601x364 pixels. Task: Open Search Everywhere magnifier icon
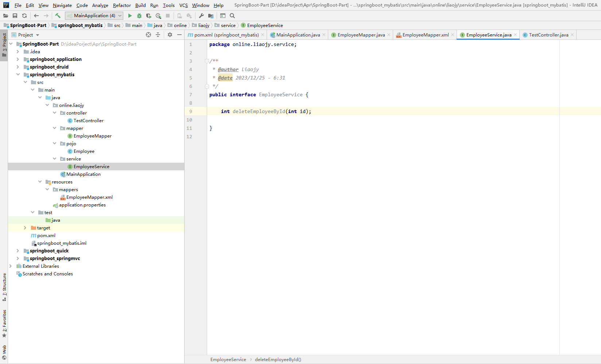point(232,16)
